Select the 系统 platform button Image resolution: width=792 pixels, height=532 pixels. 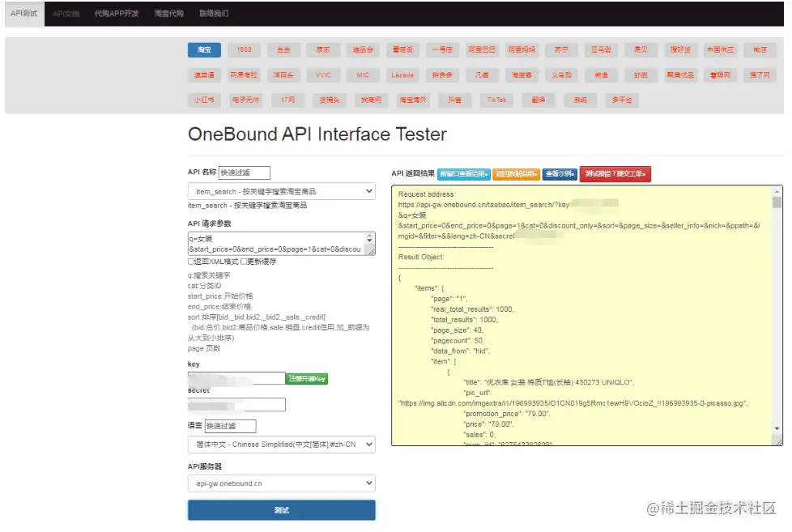tap(581, 100)
